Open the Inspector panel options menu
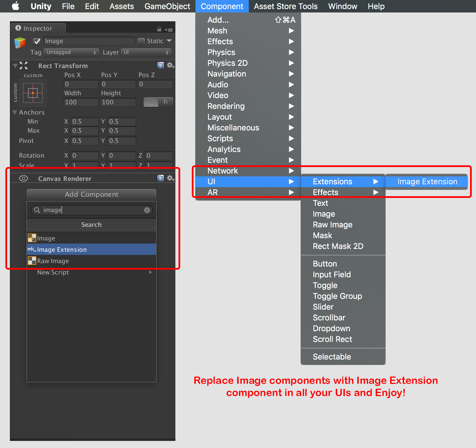This screenshot has width=476, height=448. point(169,30)
